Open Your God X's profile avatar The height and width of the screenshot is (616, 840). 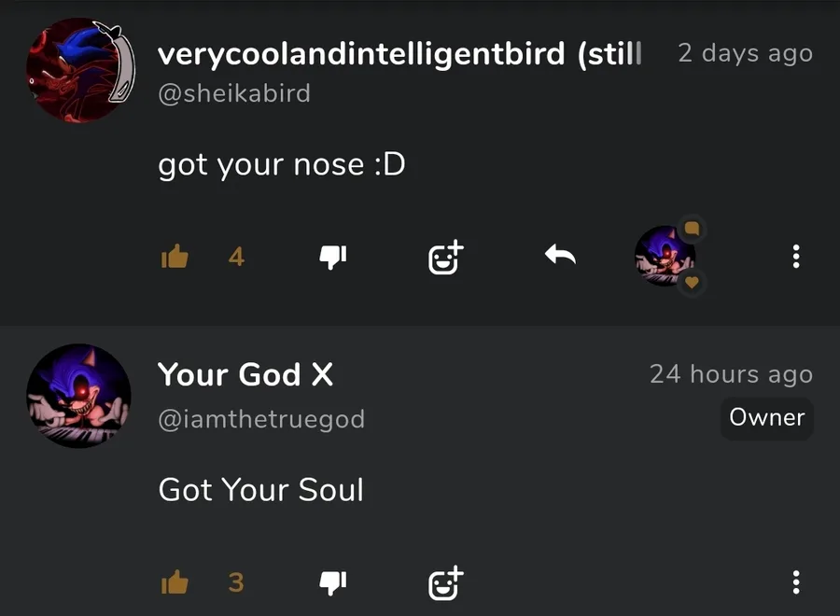78,396
